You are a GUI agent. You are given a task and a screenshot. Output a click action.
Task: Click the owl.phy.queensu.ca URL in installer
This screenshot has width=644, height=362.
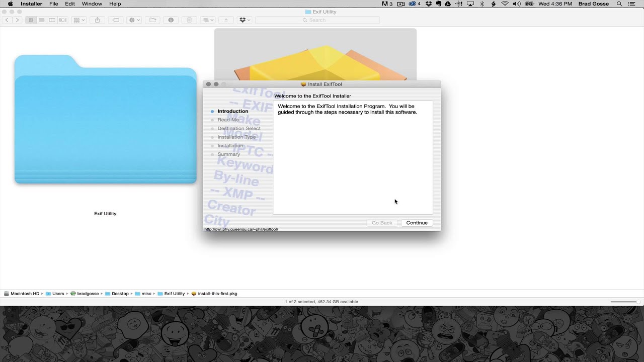click(x=241, y=229)
